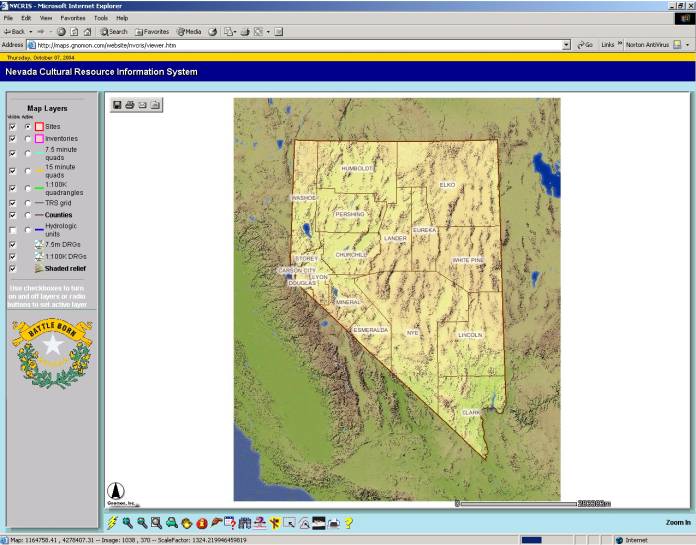Click the Go button beside address bar
The width and height of the screenshot is (696, 545).
585,45
